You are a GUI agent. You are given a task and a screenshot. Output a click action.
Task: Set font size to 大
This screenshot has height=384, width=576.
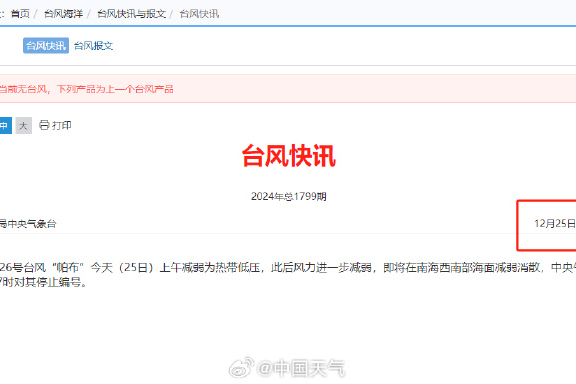pos(24,125)
